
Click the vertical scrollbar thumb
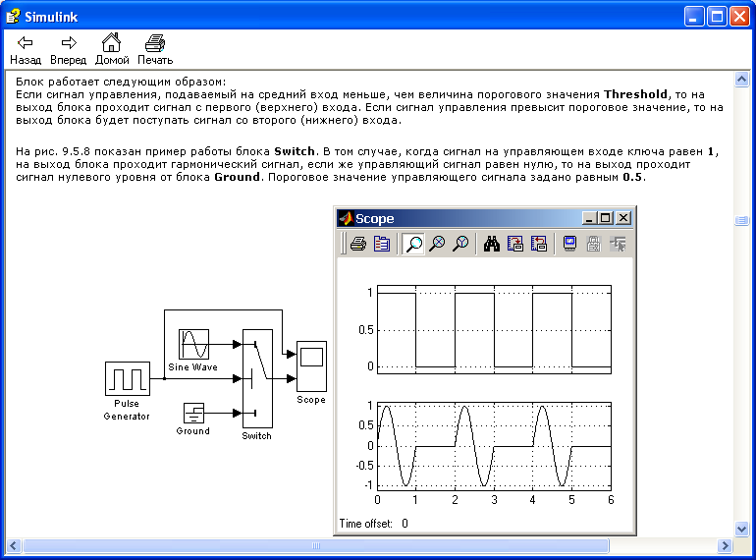(742, 220)
